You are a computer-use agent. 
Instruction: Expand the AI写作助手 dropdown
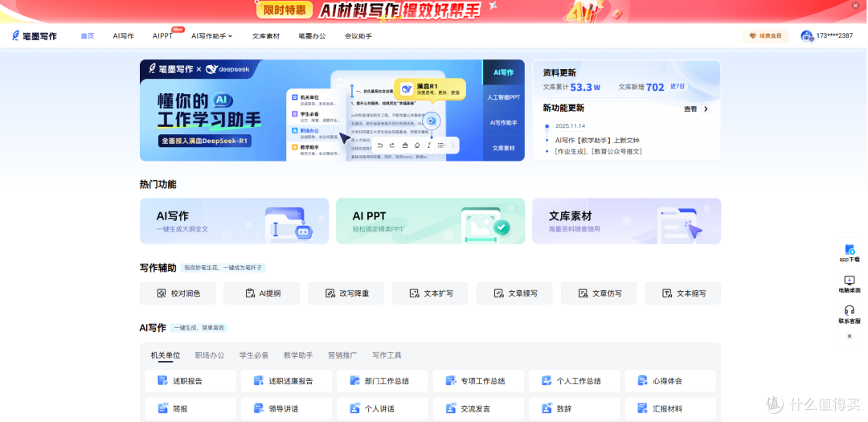(212, 36)
